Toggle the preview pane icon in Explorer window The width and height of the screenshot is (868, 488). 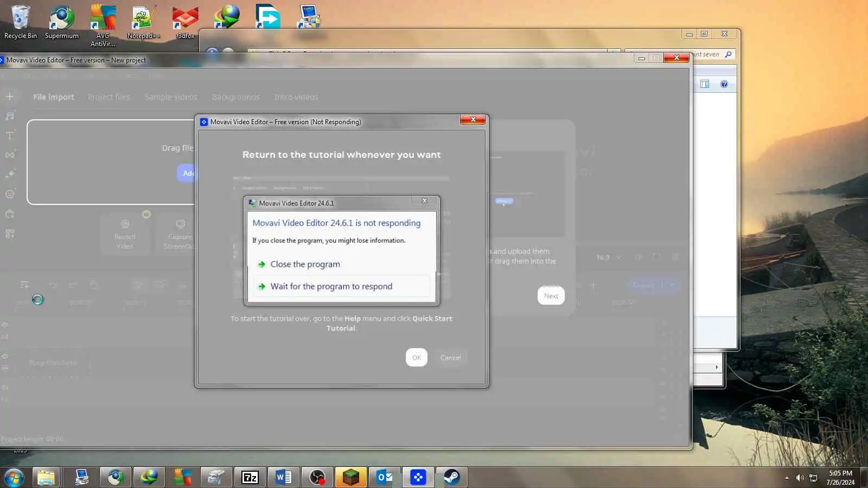point(705,84)
